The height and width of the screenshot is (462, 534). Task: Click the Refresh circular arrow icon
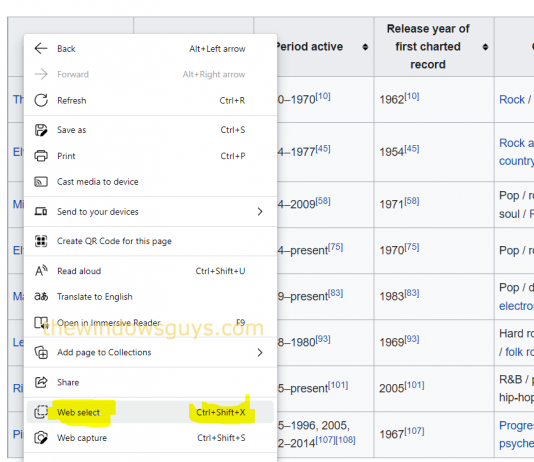(x=41, y=100)
